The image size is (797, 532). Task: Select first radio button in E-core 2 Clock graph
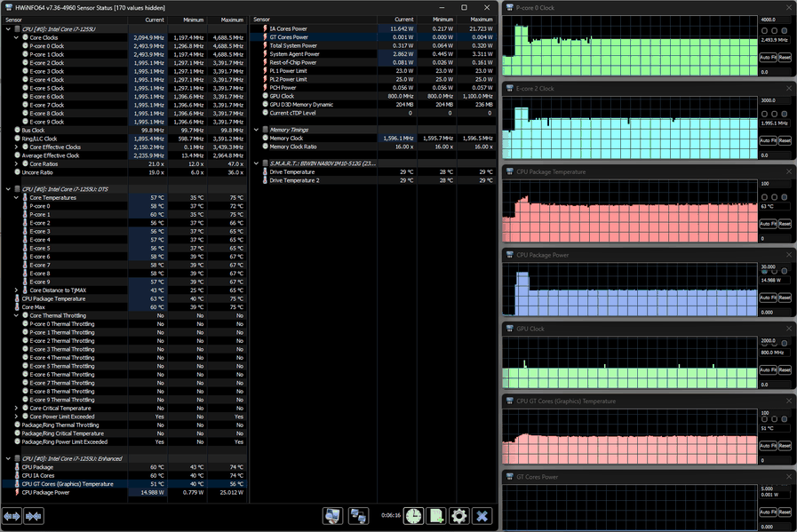pyautogui.click(x=764, y=114)
